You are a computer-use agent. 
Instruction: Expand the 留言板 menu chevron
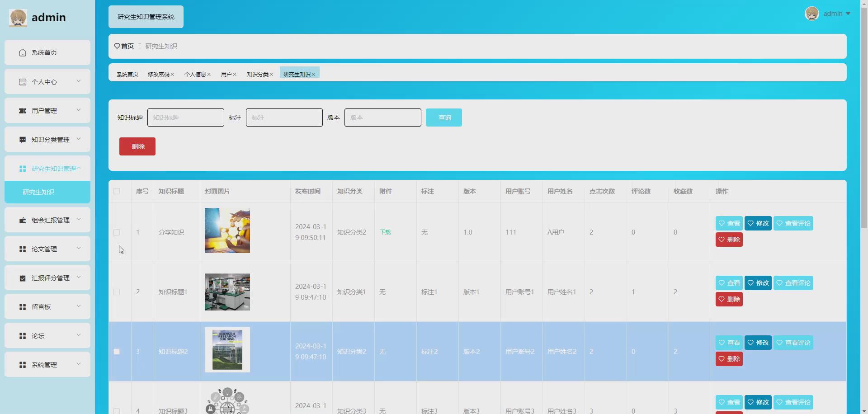pyautogui.click(x=79, y=306)
